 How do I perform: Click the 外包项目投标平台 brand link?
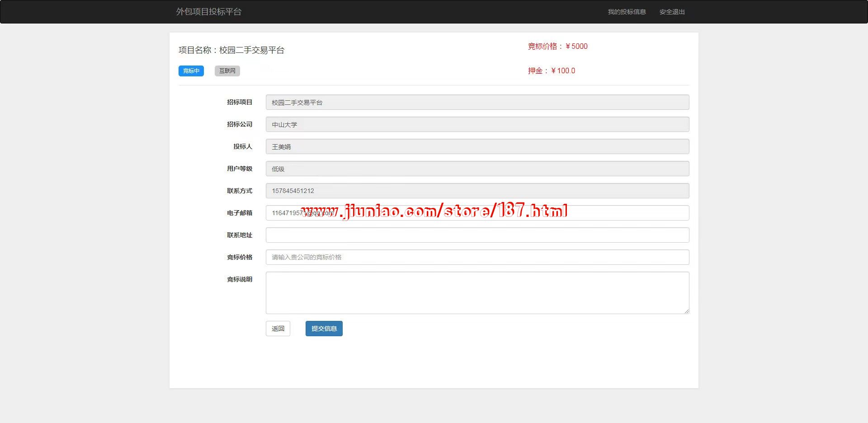208,12
